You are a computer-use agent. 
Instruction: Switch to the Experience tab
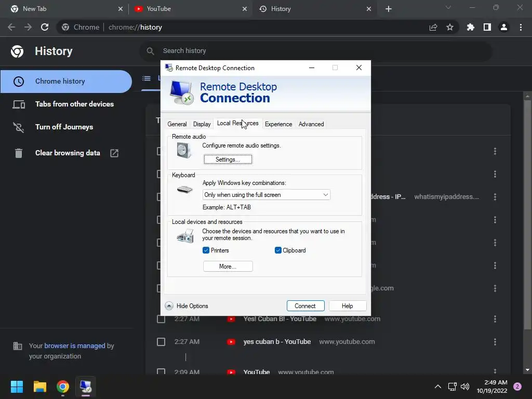(x=278, y=124)
